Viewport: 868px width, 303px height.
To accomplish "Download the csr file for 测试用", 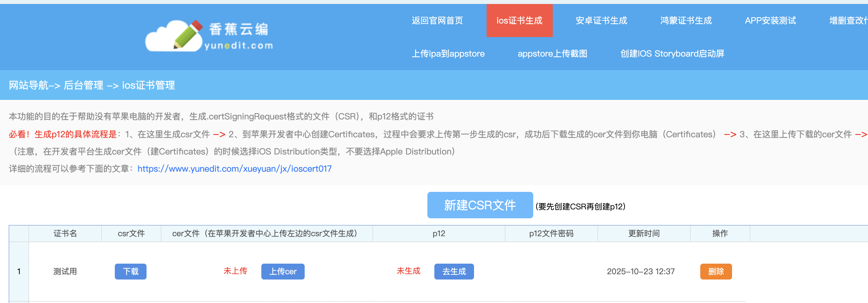I will point(130,271).
